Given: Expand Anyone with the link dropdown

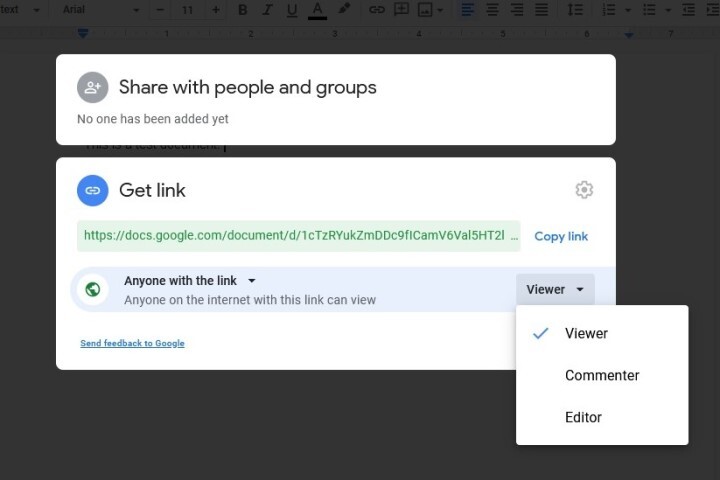Looking at the screenshot, I should click(190, 281).
